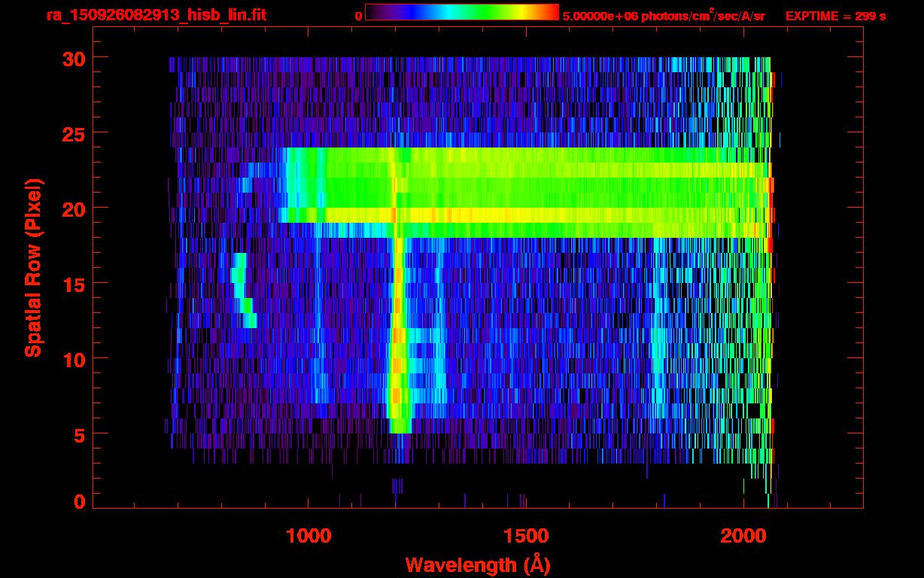Click the spatial row tick label 10

pos(74,359)
